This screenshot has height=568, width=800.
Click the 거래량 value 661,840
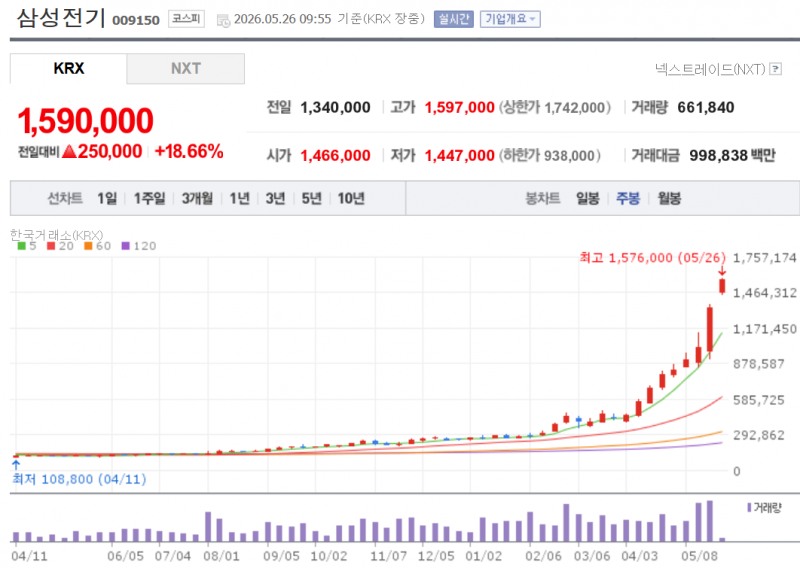706,108
